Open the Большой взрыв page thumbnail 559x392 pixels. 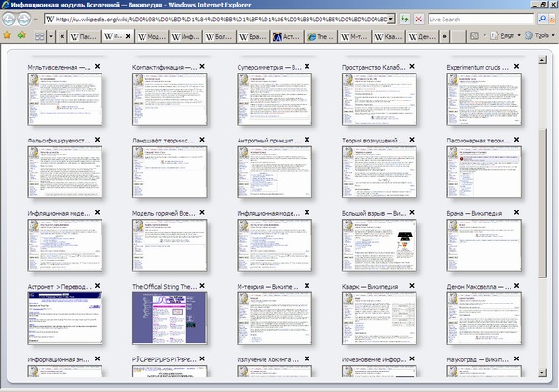(379, 245)
